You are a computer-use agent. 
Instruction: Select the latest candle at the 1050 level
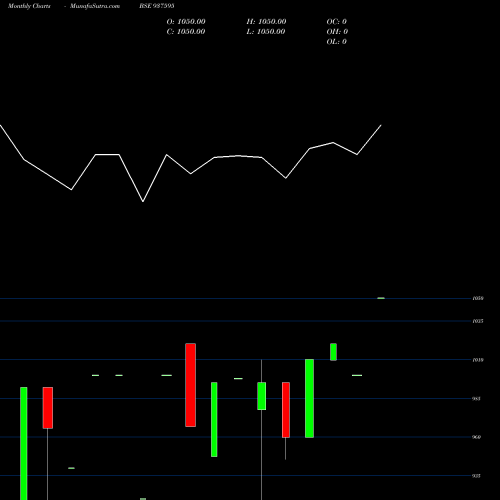(x=381, y=298)
